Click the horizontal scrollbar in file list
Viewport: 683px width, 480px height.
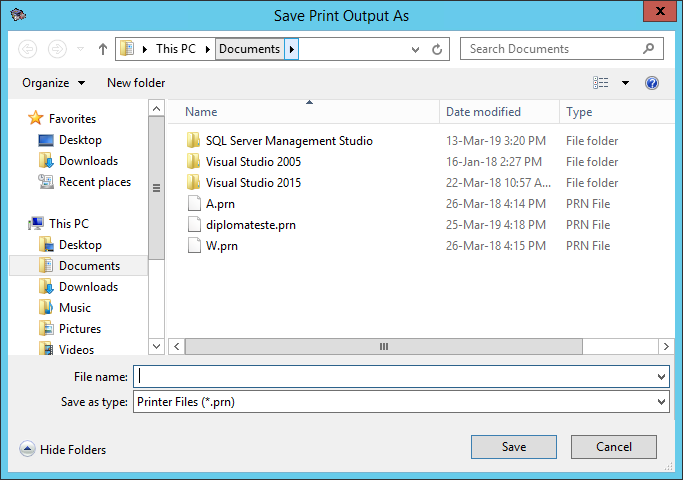(x=382, y=346)
